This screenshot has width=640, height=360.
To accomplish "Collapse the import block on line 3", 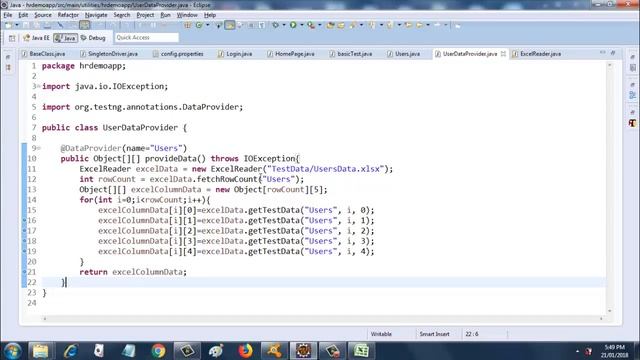I will point(39,86).
